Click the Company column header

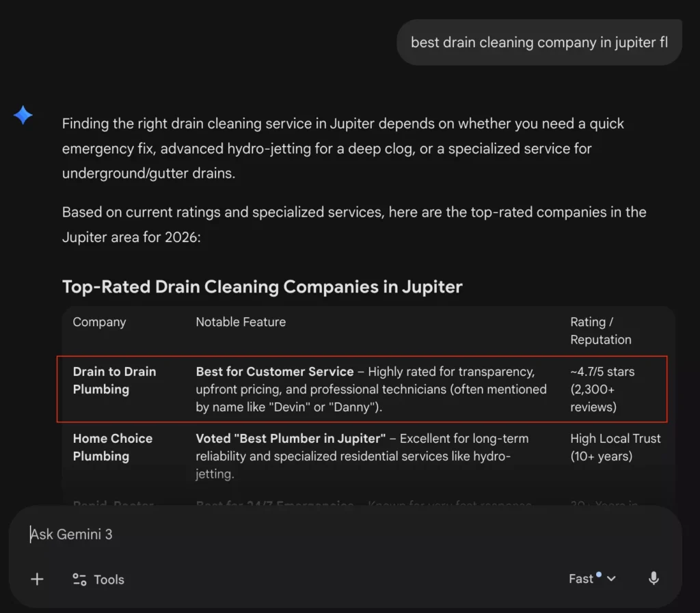click(x=98, y=321)
